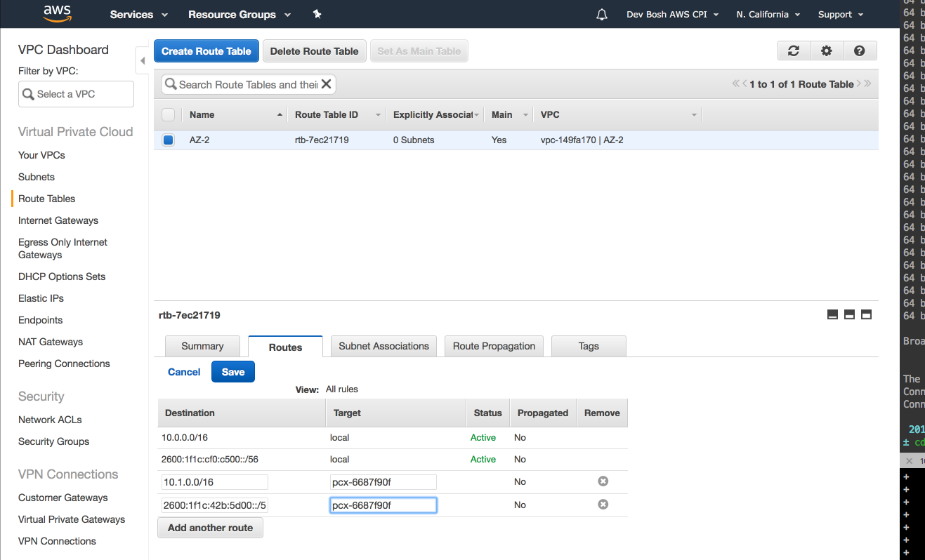Save the edited routes
925x560 pixels.
click(233, 372)
